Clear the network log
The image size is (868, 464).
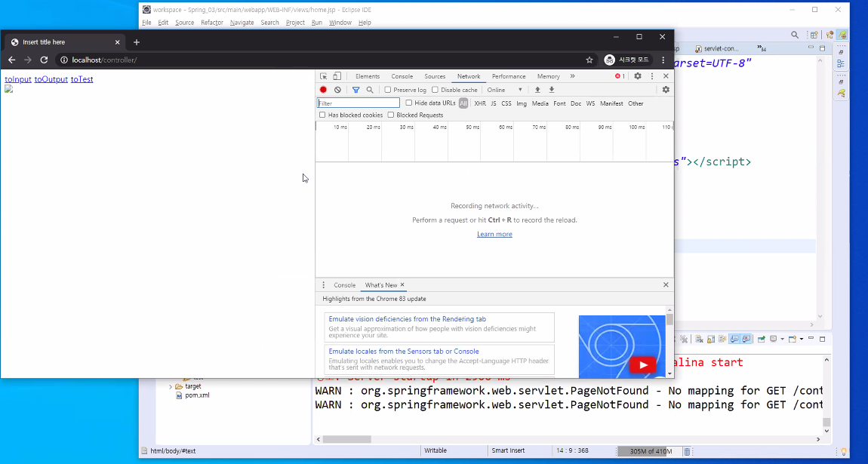(337, 90)
